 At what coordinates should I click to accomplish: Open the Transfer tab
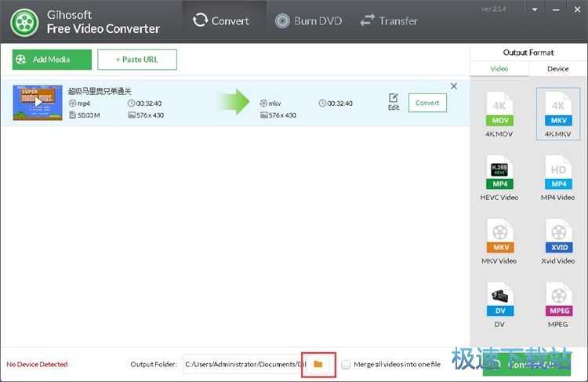(x=389, y=20)
